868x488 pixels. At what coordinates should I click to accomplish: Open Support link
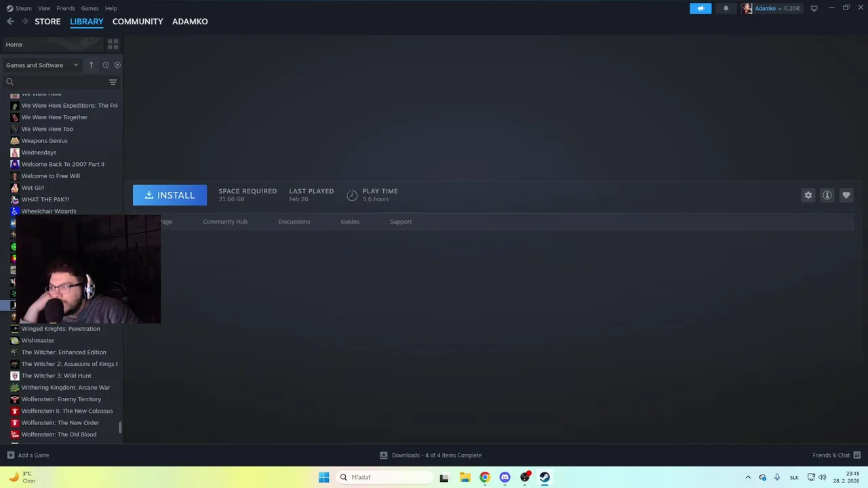(401, 222)
